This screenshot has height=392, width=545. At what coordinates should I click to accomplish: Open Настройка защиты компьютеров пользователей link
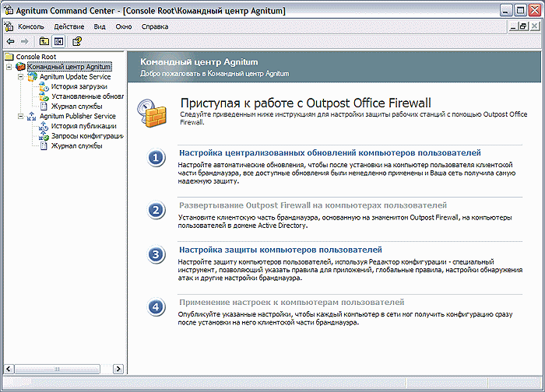[x=280, y=250]
